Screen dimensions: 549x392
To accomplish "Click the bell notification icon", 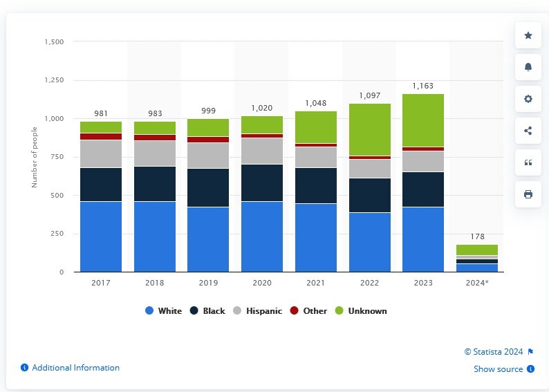I will coord(528,67).
